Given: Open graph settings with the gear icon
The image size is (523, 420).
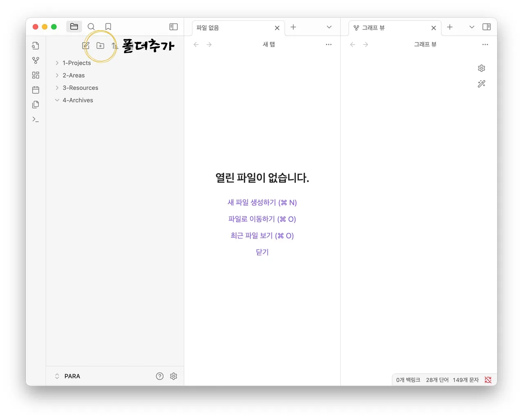Looking at the screenshot, I should point(481,68).
